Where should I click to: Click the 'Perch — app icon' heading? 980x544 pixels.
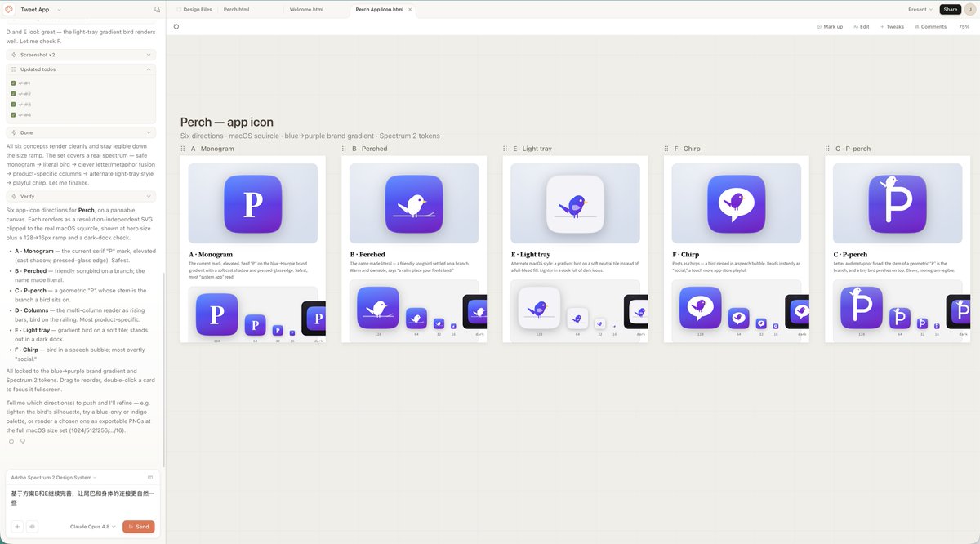[227, 122]
